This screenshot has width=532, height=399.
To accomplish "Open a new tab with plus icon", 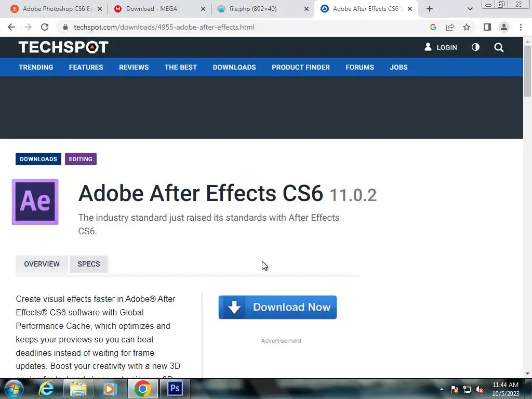I will click(x=430, y=9).
